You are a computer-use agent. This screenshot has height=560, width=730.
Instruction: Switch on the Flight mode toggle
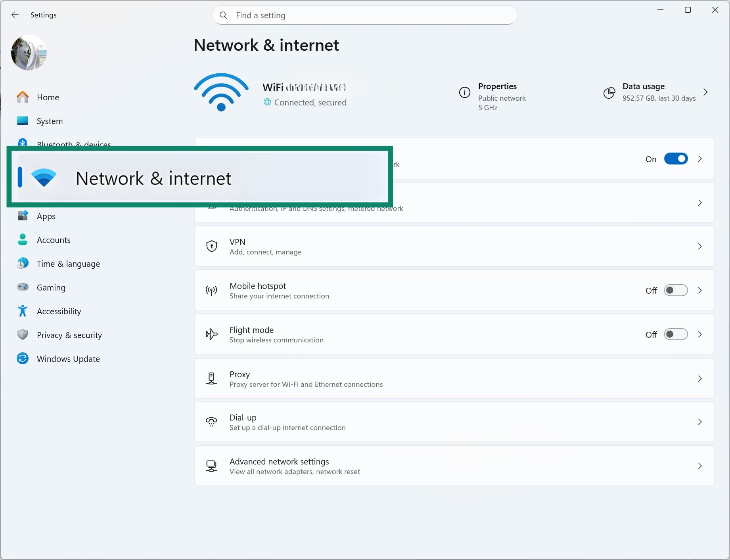pyautogui.click(x=676, y=334)
